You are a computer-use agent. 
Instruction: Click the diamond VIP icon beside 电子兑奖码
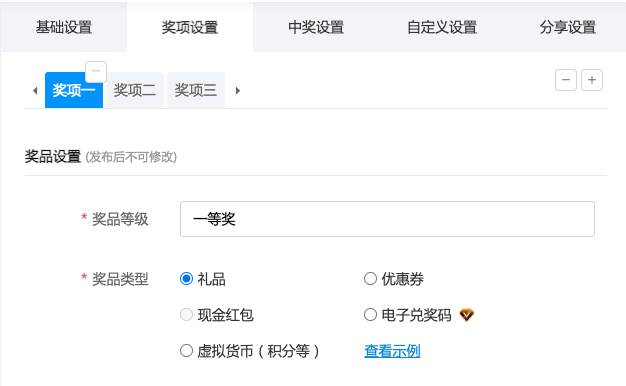point(466,315)
